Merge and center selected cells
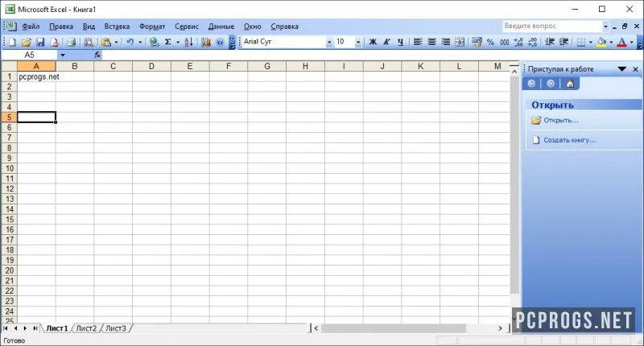 (x=460, y=42)
